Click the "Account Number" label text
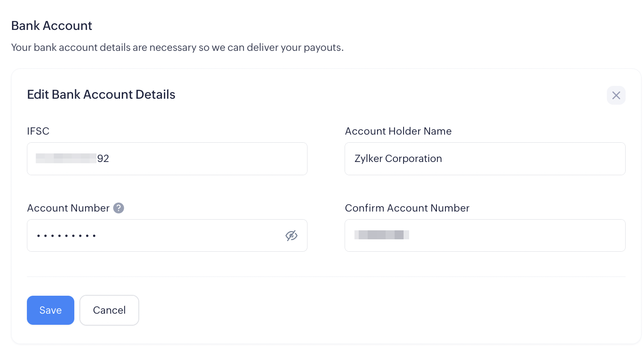Image resolution: width=644 pixels, height=347 pixels. tap(68, 208)
